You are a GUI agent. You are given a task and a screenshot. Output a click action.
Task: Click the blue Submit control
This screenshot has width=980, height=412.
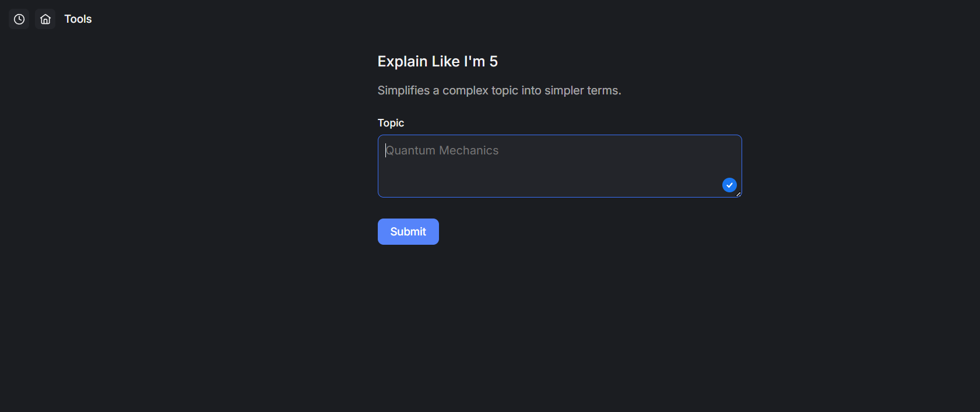pyautogui.click(x=408, y=231)
